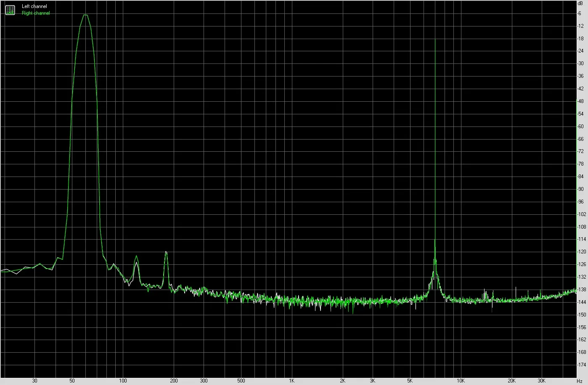Image resolution: width=588 pixels, height=385 pixels.
Task: Click the "dB" axis unit label
Action: [x=580, y=3]
